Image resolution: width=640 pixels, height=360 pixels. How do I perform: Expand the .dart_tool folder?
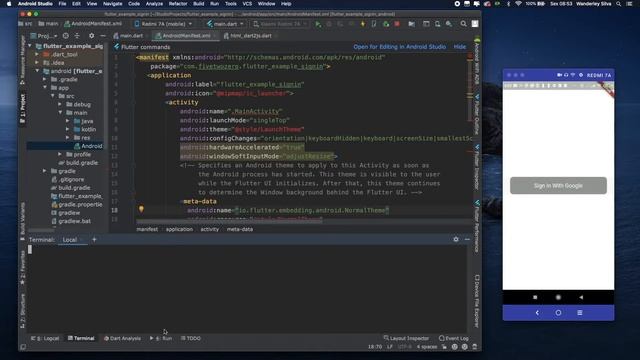(37, 54)
